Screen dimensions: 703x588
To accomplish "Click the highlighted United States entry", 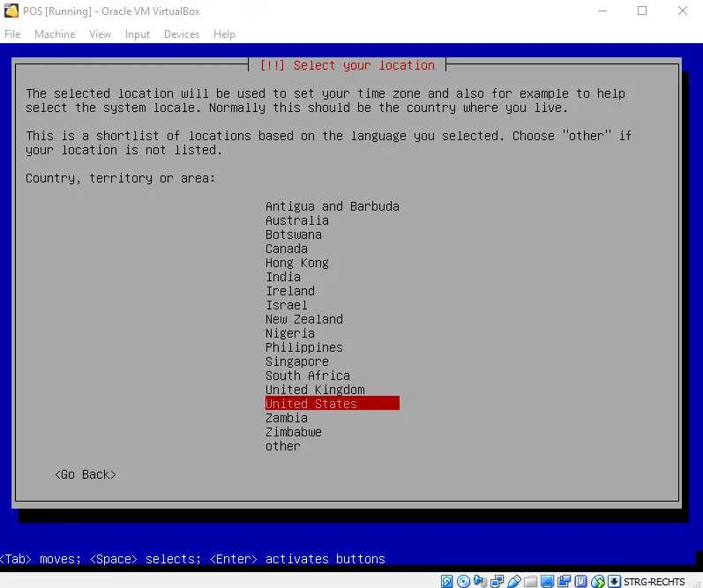I will tap(332, 404).
